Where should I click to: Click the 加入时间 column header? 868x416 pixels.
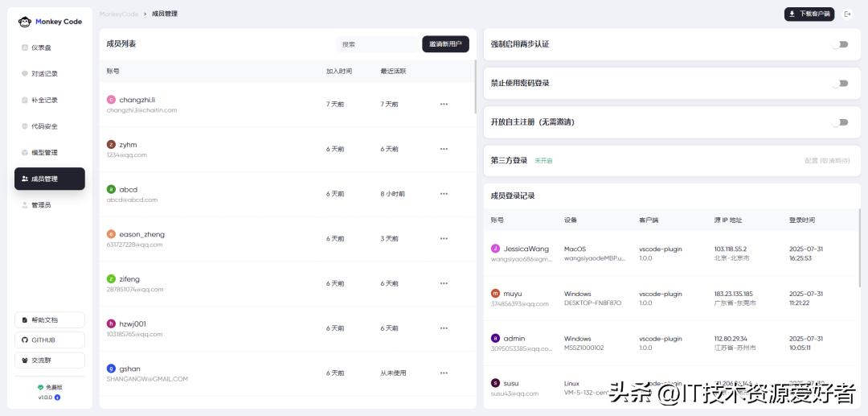point(339,72)
